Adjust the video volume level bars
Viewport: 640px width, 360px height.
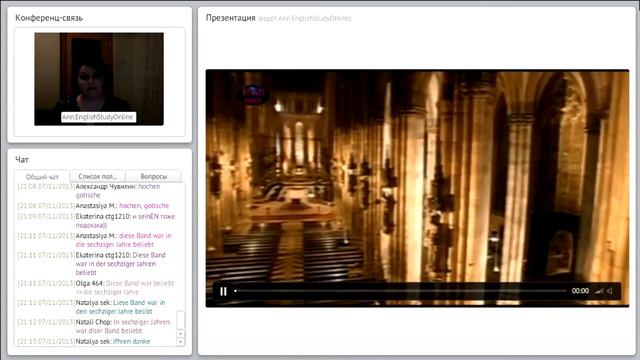[x=599, y=291]
